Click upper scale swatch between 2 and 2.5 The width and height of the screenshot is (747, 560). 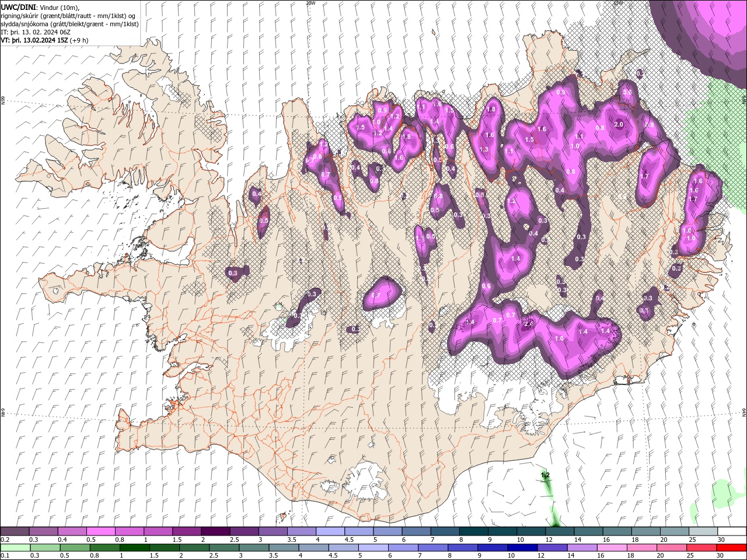coord(215,531)
